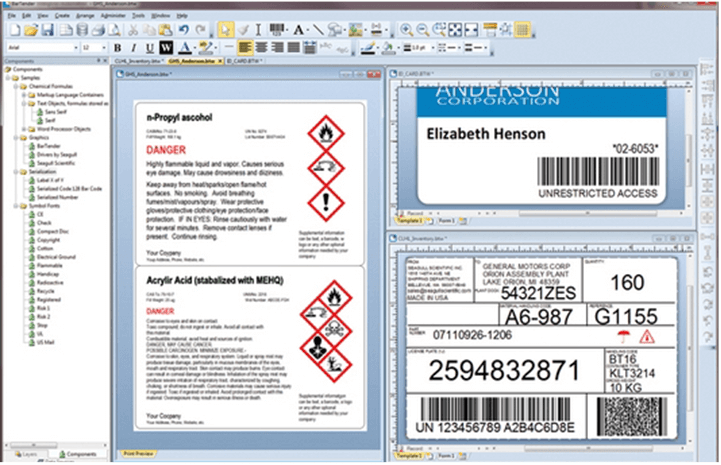Click the Open folder icon
This screenshot has width=721, height=465.
click(x=32, y=31)
